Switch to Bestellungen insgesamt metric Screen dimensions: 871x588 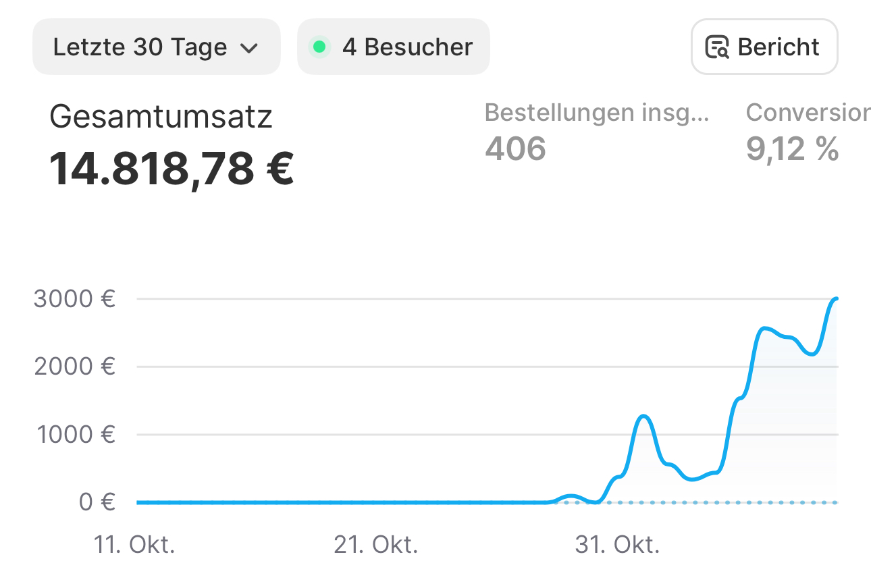[x=597, y=113]
